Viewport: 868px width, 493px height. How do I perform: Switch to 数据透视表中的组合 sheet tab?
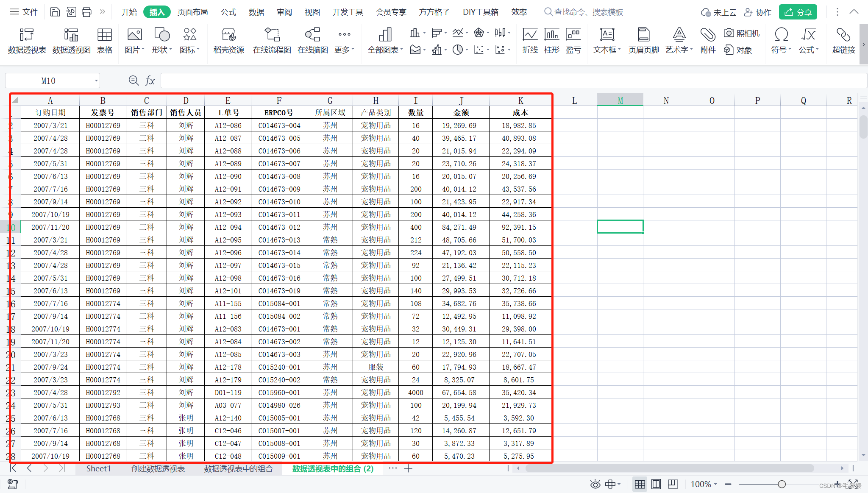pyautogui.click(x=238, y=468)
